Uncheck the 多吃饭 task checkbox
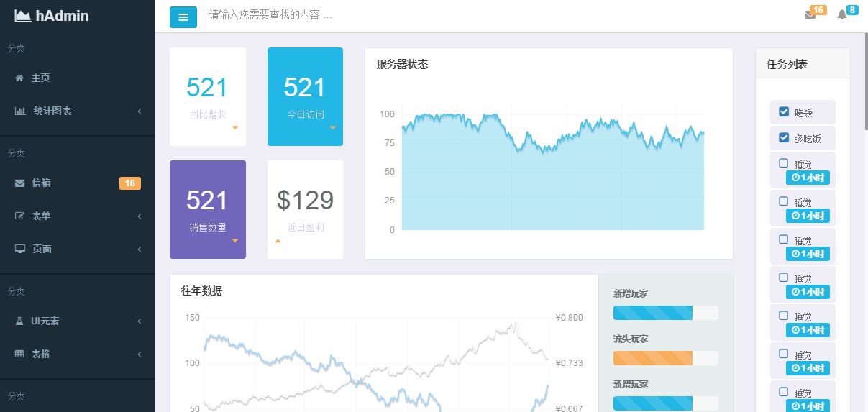Screen dimensions: 868x412 [x=784, y=137]
